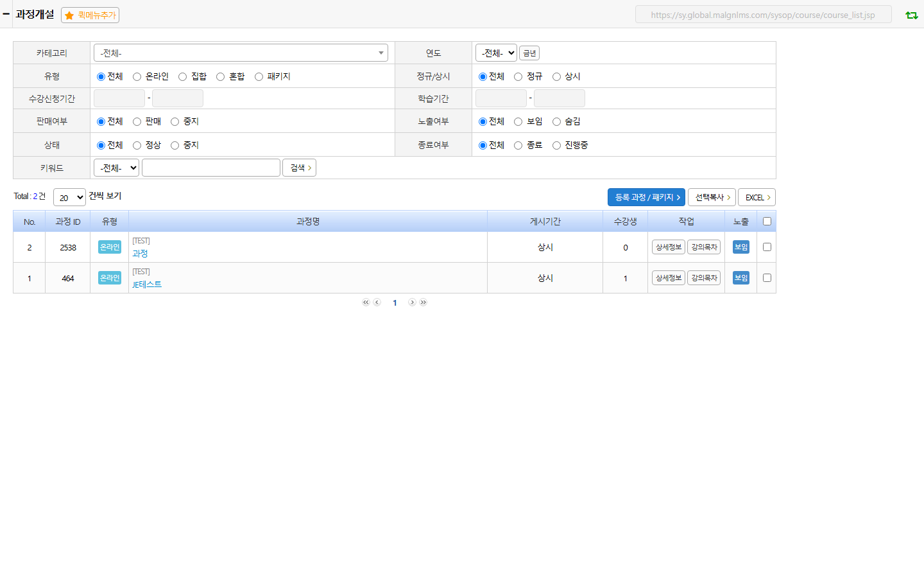Click the 과정 ID column header
Image resolution: width=924 pixels, height=578 pixels.
(68, 222)
